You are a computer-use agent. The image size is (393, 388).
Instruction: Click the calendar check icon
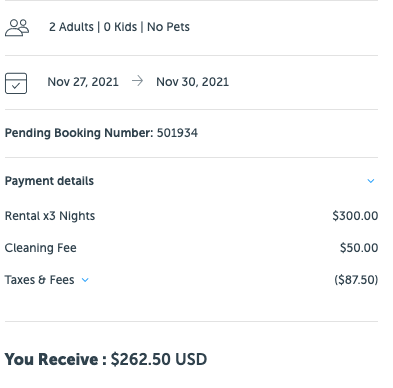(16, 83)
